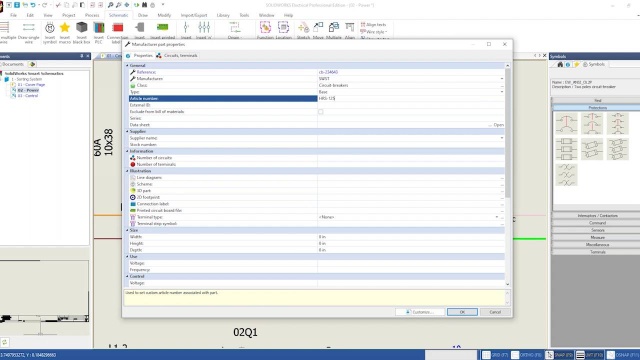Open the Import/Export menu tab
640x360 pixels.
tap(194, 15)
